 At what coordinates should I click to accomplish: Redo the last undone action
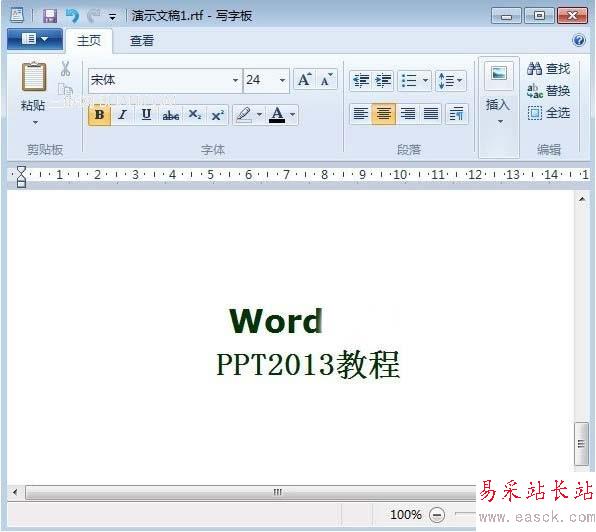[x=94, y=16]
